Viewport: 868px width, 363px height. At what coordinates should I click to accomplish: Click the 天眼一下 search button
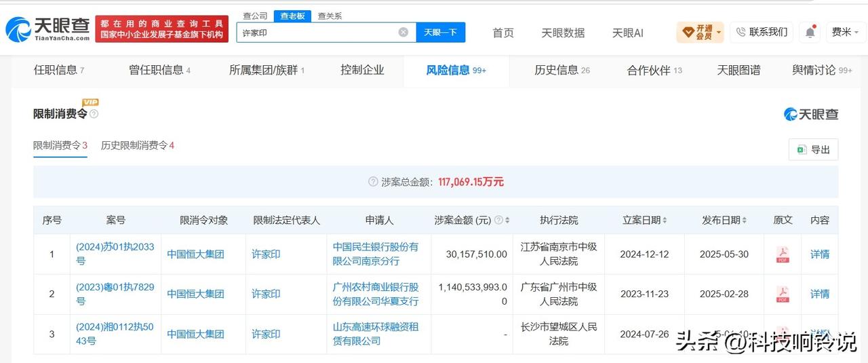(440, 32)
